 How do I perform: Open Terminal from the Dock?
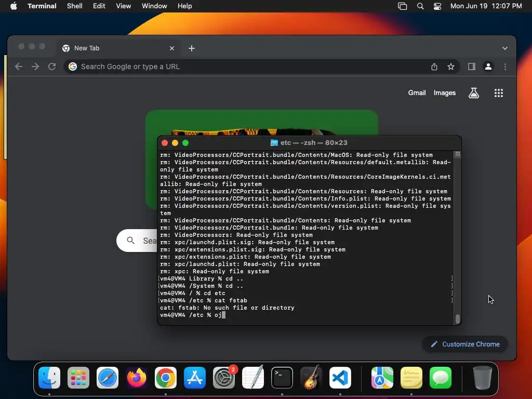282,378
